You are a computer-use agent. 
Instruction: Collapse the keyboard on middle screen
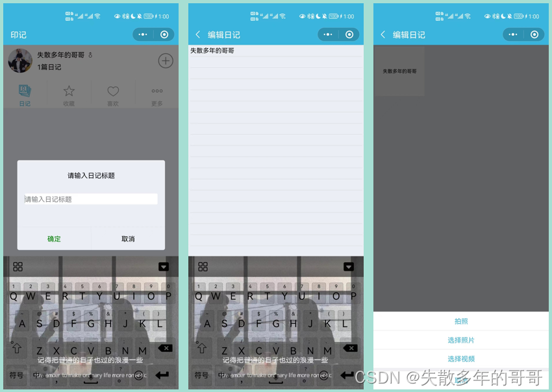[x=349, y=267]
